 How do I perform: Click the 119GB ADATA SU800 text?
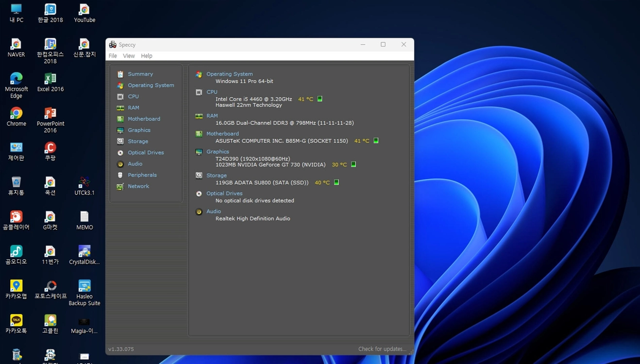click(x=262, y=183)
